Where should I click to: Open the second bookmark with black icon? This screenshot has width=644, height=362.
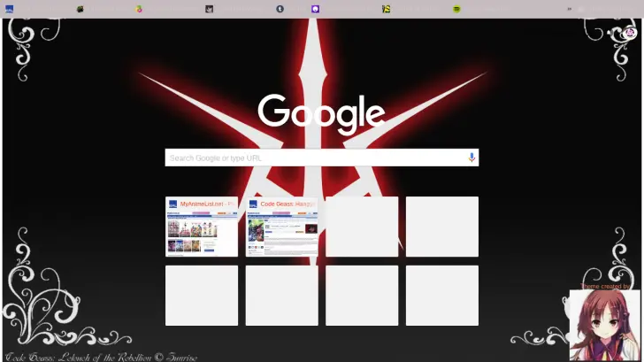pyautogui.click(x=80, y=9)
